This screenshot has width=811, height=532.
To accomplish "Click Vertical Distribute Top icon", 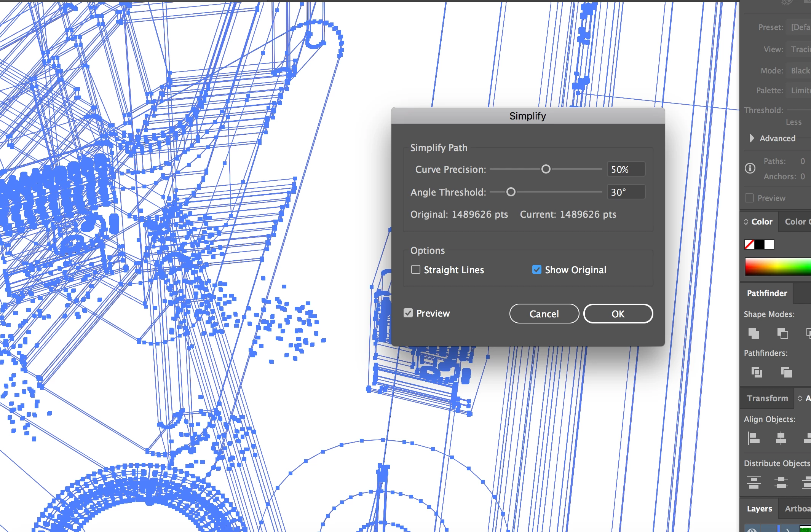I will pos(754,483).
